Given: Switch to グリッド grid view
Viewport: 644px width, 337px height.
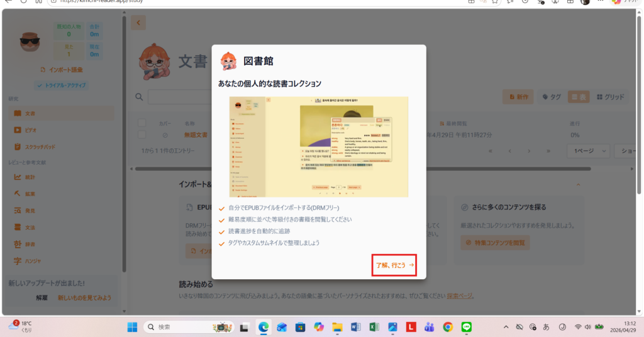Looking at the screenshot, I should pyautogui.click(x=610, y=97).
